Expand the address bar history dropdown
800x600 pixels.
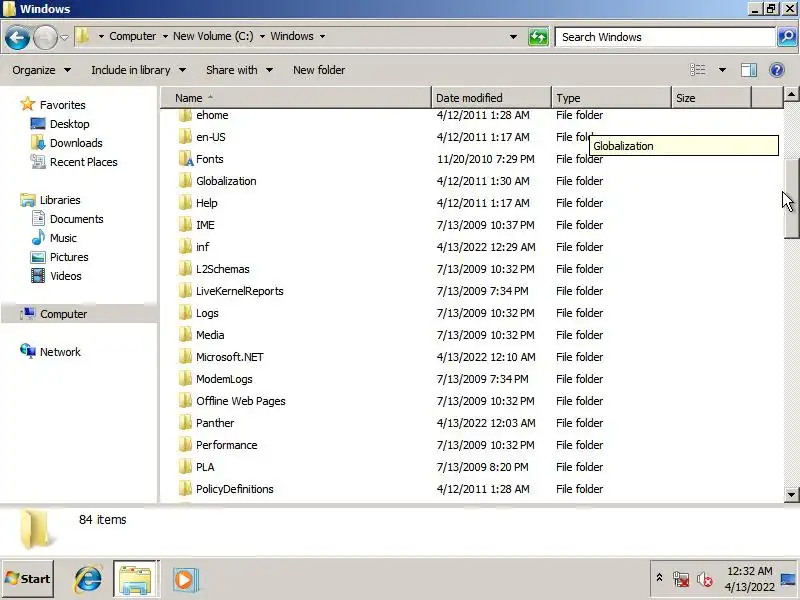point(513,37)
